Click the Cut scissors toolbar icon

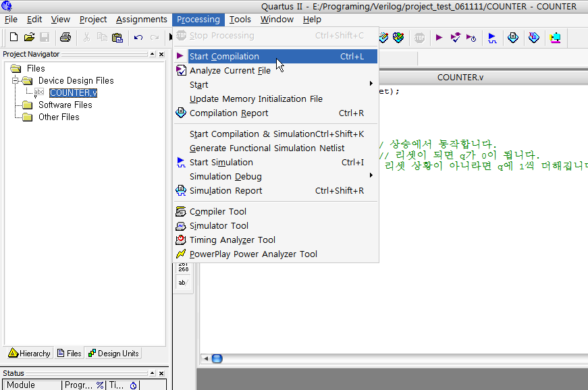(x=86, y=37)
